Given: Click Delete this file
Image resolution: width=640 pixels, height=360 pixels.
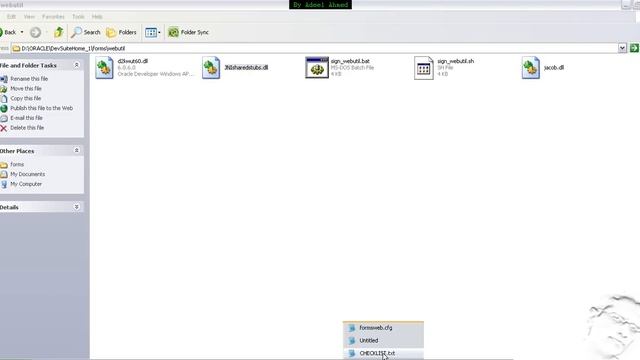Looking at the screenshot, I should 27,128.
